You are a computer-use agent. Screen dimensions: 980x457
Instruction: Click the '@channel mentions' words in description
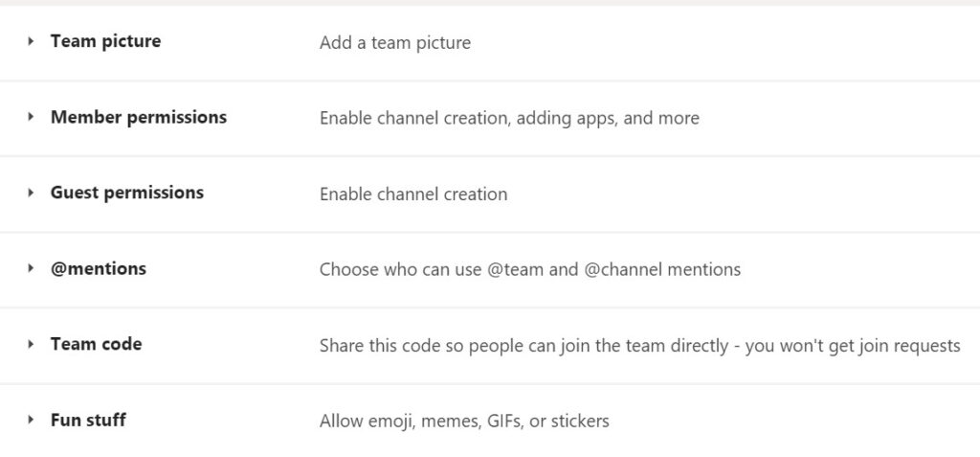click(662, 270)
